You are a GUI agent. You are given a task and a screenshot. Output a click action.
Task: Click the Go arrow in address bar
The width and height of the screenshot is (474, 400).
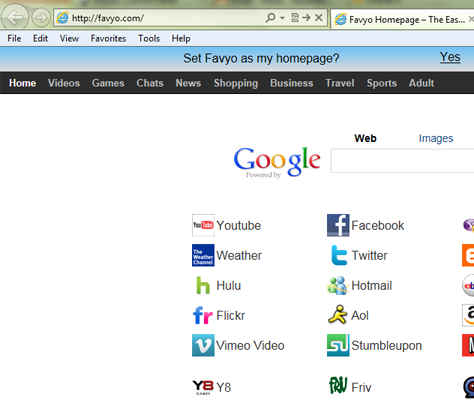pyautogui.click(x=306, y=17)
